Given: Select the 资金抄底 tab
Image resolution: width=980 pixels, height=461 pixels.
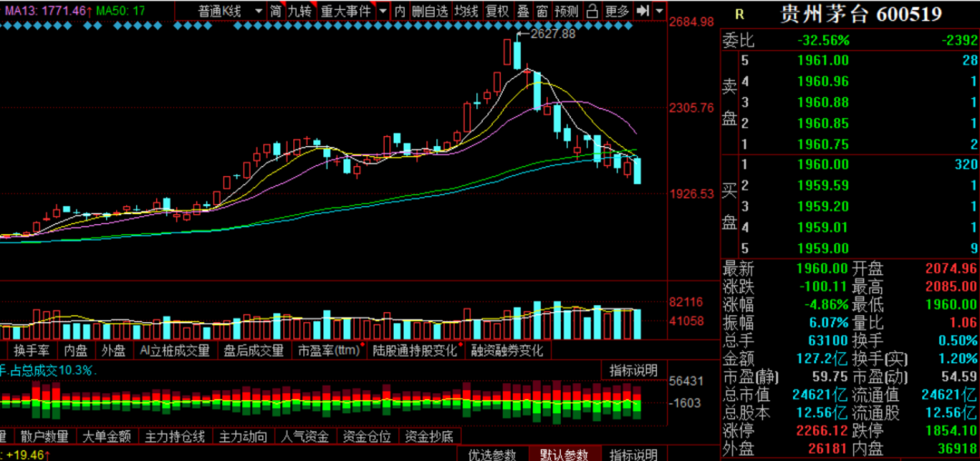Looking at the screenshot, I should coord(430,436).
